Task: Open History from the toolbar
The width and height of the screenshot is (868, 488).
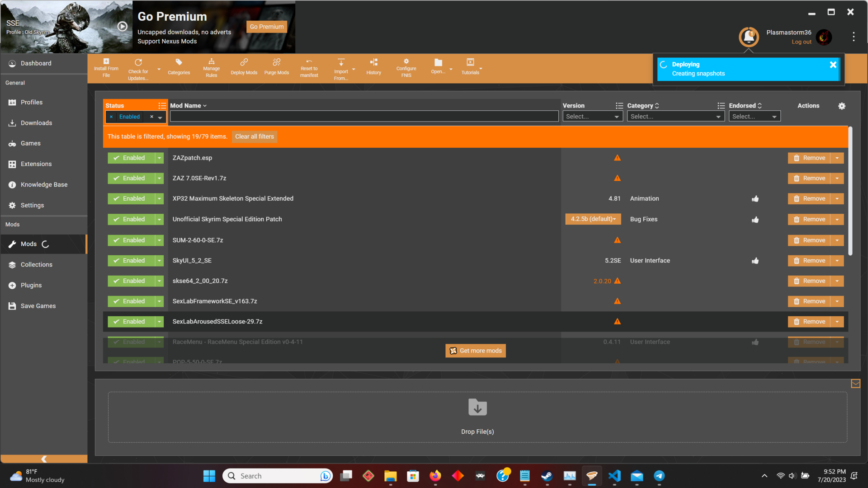Action: coord(374,67)
